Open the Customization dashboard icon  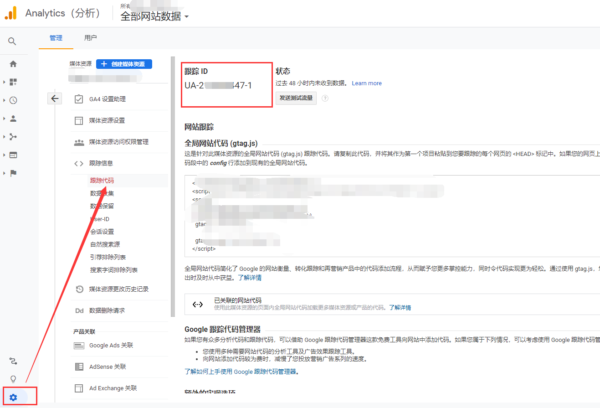click(x=13, y=82)
